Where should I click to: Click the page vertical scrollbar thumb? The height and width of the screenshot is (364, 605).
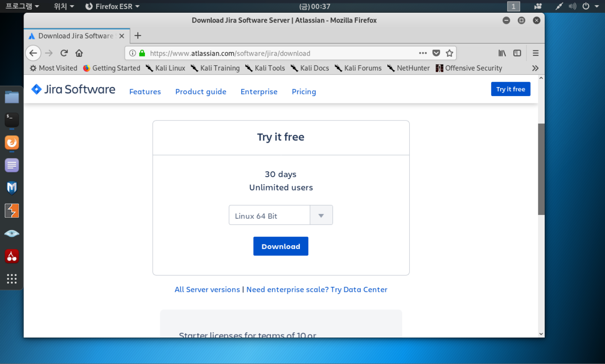[x=541, y=169]
